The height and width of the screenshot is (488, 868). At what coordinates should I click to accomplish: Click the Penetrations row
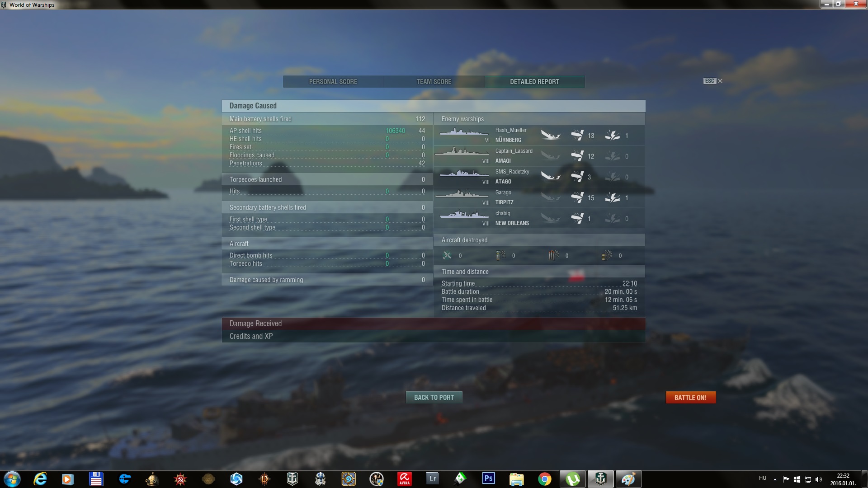(x=327, y=163)
